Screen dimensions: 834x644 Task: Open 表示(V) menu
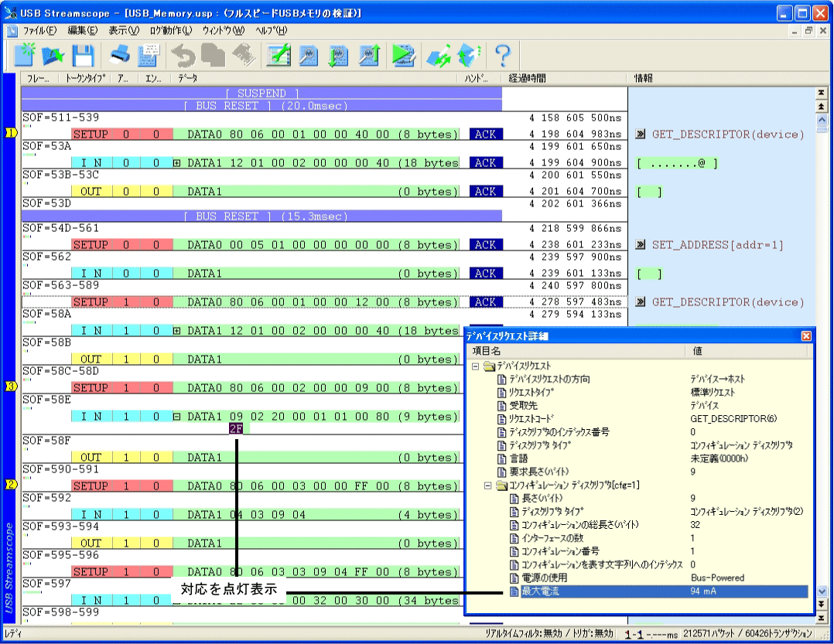coord(124,31)
